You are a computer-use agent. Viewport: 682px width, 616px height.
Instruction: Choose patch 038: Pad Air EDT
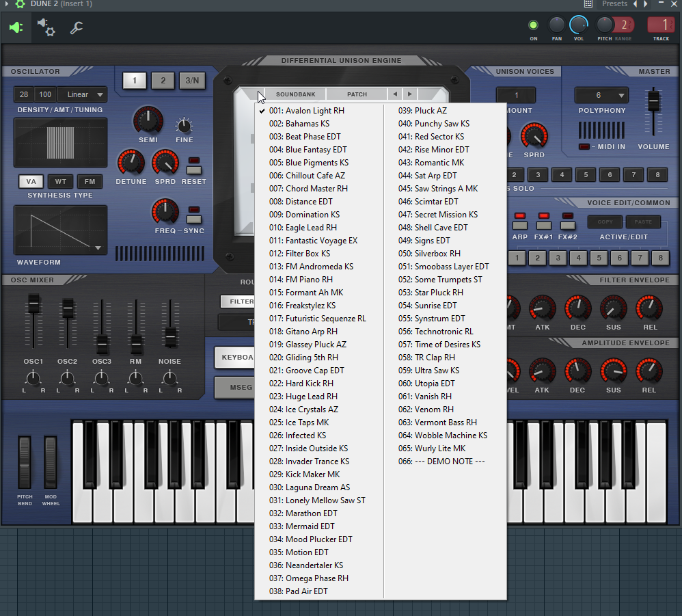pos(319,591)
